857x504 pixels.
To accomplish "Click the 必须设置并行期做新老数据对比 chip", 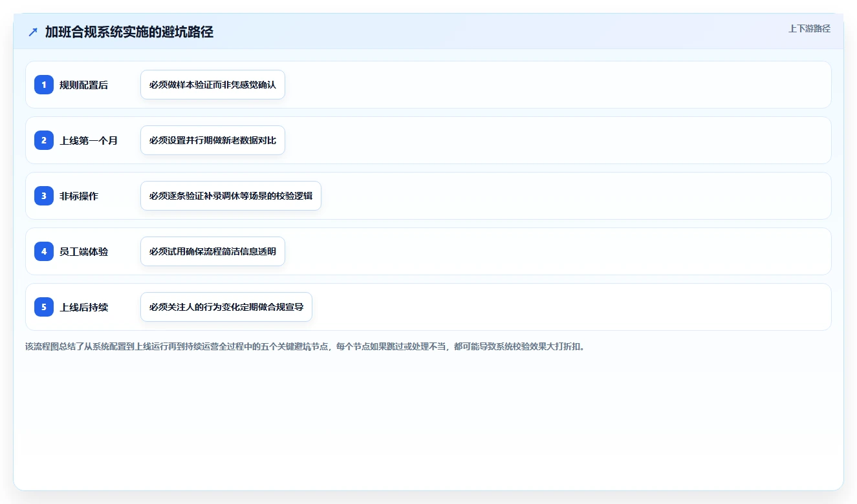I will click(213, 140).
